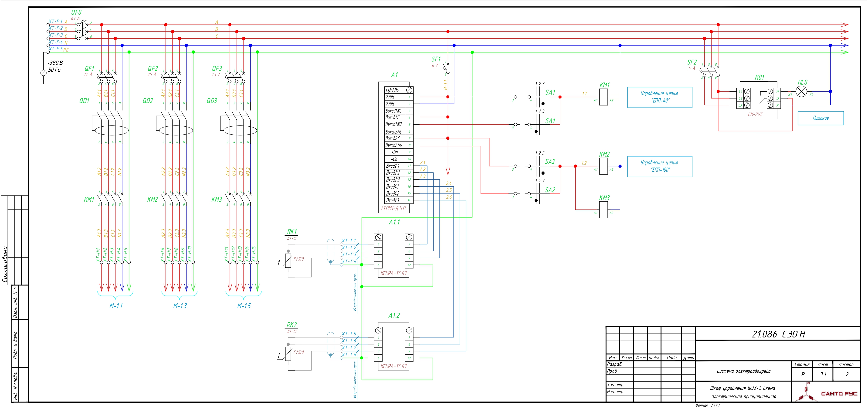Click the RK1 Pt100 sensor symbol
Screen dimensions: 868x409
tap(288, 261)
